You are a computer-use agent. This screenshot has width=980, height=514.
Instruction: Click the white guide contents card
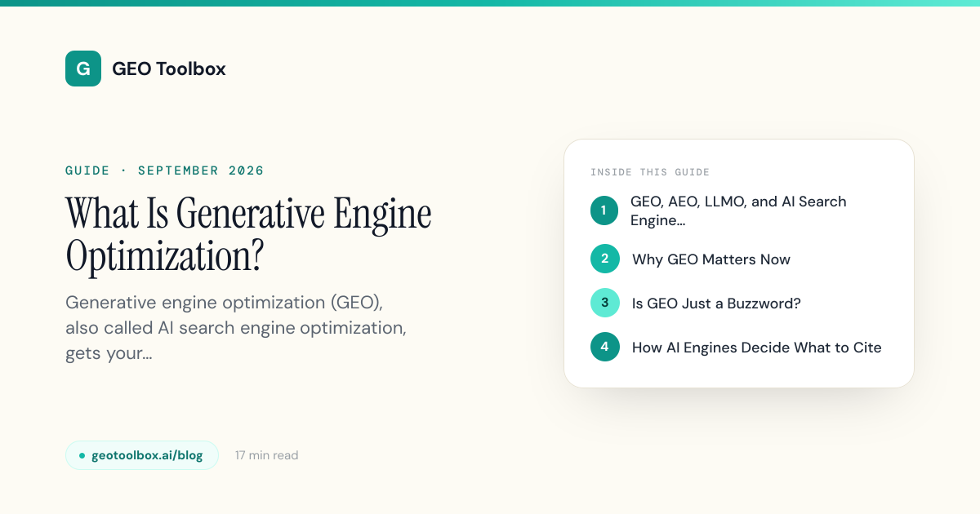[x=739, y=264]
